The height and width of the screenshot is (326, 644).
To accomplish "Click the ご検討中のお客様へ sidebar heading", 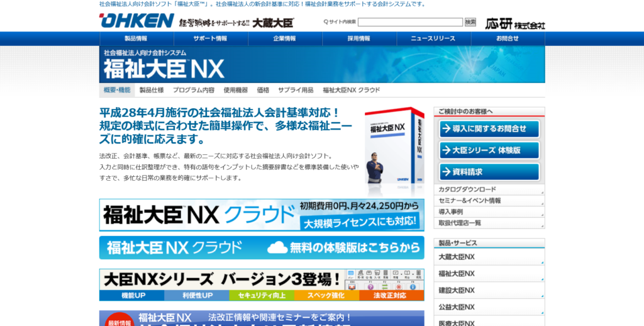I will click(489, 111).
